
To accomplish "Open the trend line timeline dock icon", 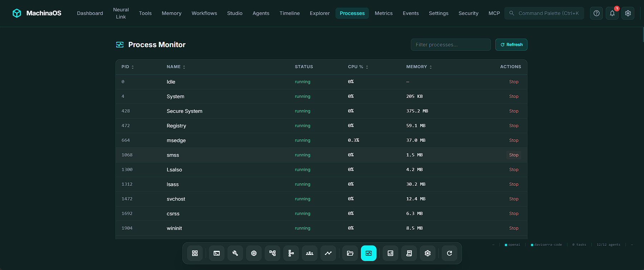I will [x=328, y=253].
